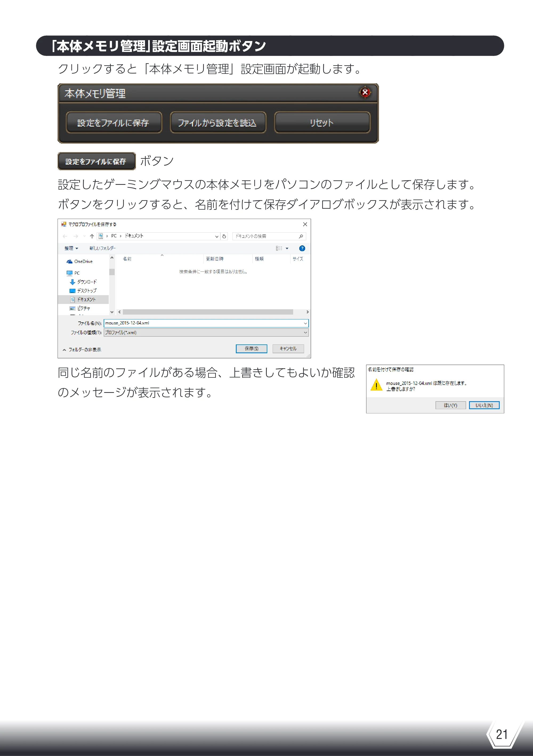Open ピクチャ in the sidebar
The width and height of the screenshot is (533, 756).
point(80,308)
